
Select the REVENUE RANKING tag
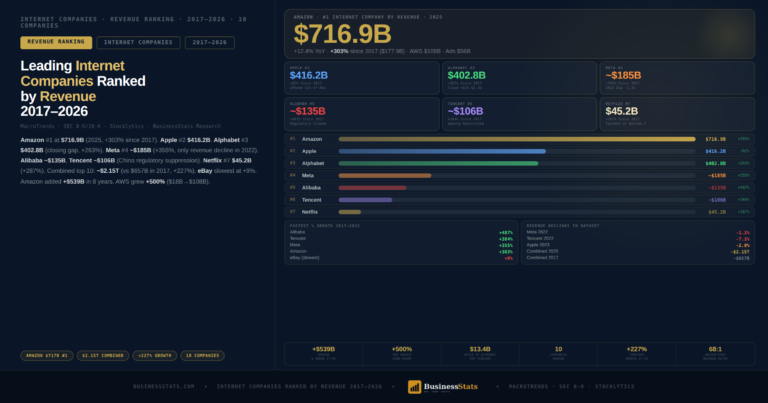coord(56,43)
